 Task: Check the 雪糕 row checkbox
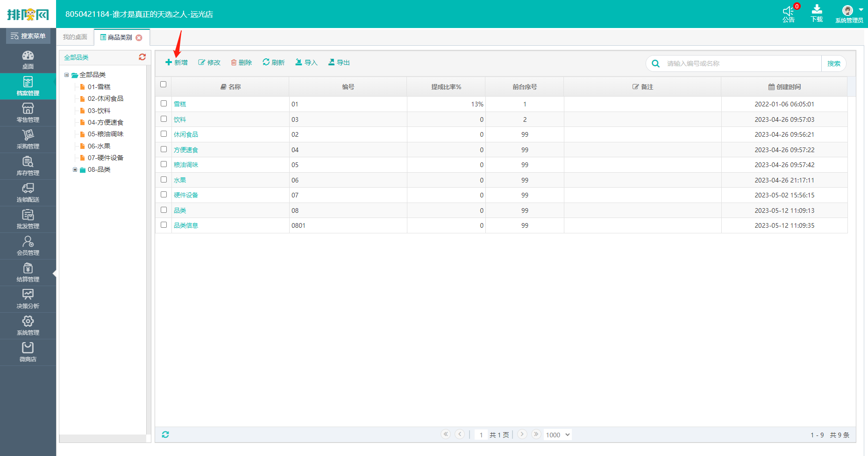[164, 104]
